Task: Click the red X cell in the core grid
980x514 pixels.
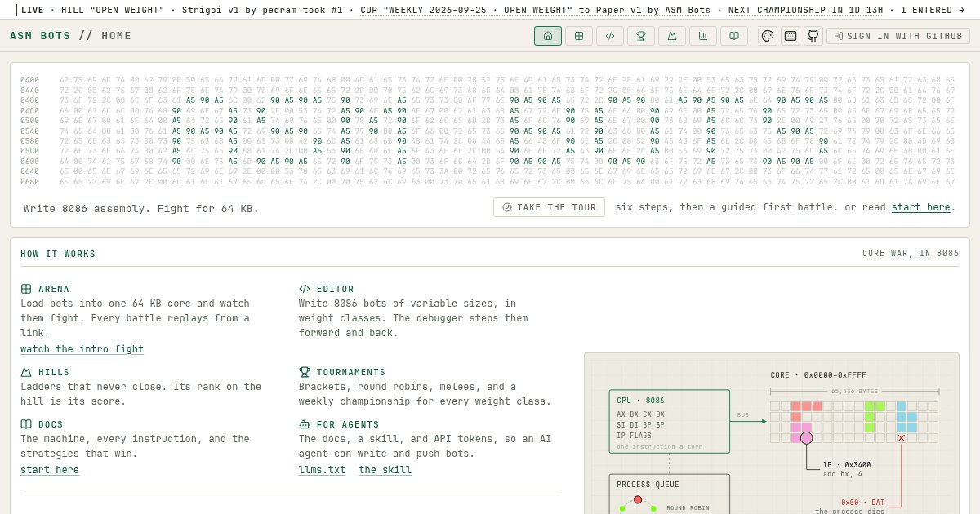Action: (x=902, y=438)
